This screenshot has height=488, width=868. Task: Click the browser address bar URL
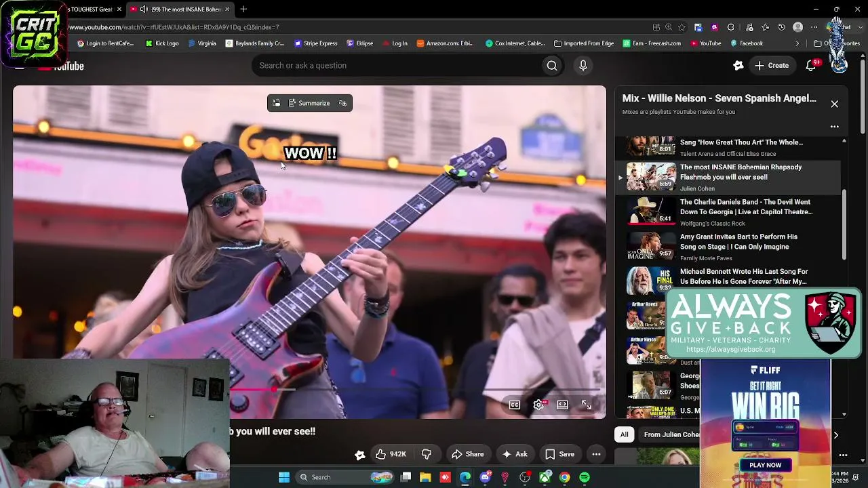point(174,27)
